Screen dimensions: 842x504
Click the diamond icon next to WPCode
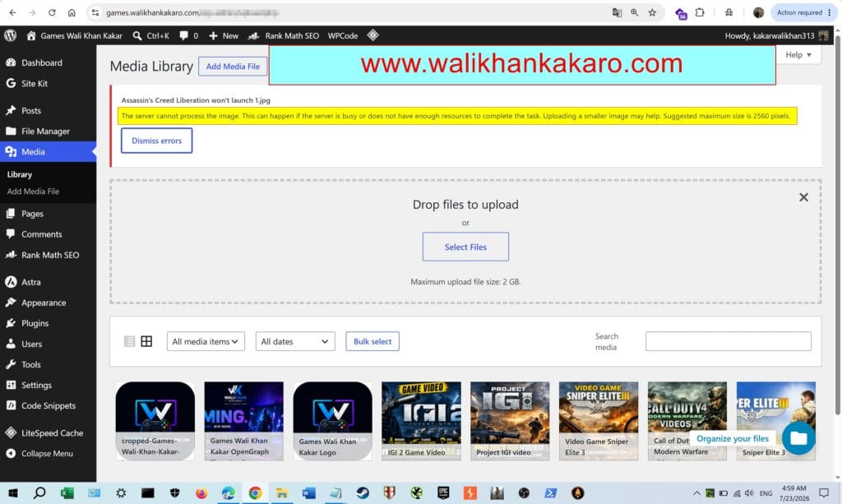[372, 35]
